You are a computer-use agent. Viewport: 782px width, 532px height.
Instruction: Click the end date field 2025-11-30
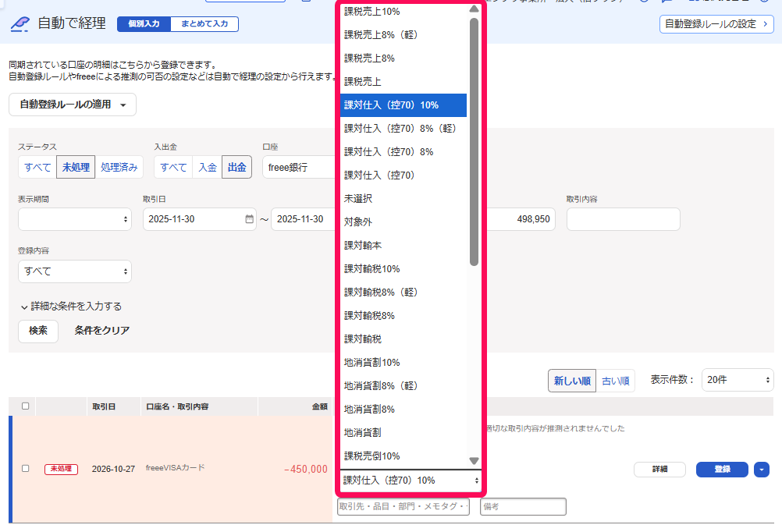click(304, 219)
